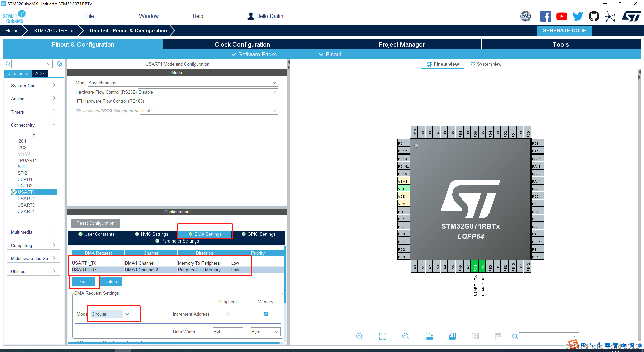Switch to System view
644x352 pixels.
click(x=486, y=64)
